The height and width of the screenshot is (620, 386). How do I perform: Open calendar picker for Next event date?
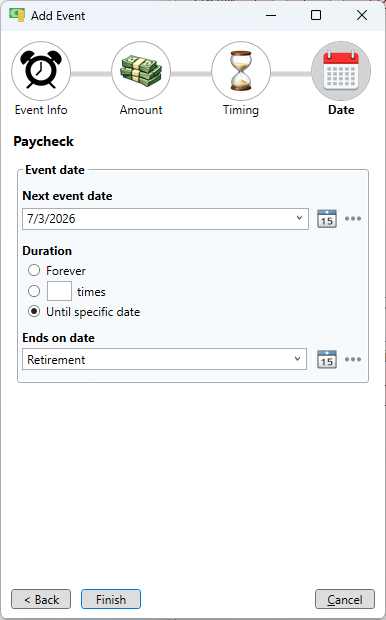click(x=327, y=219)
